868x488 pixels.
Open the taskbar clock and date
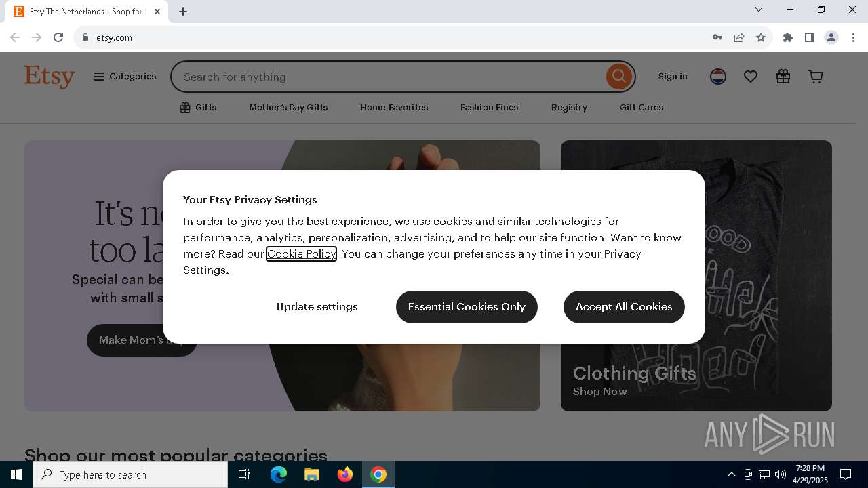tap(810, 474)
